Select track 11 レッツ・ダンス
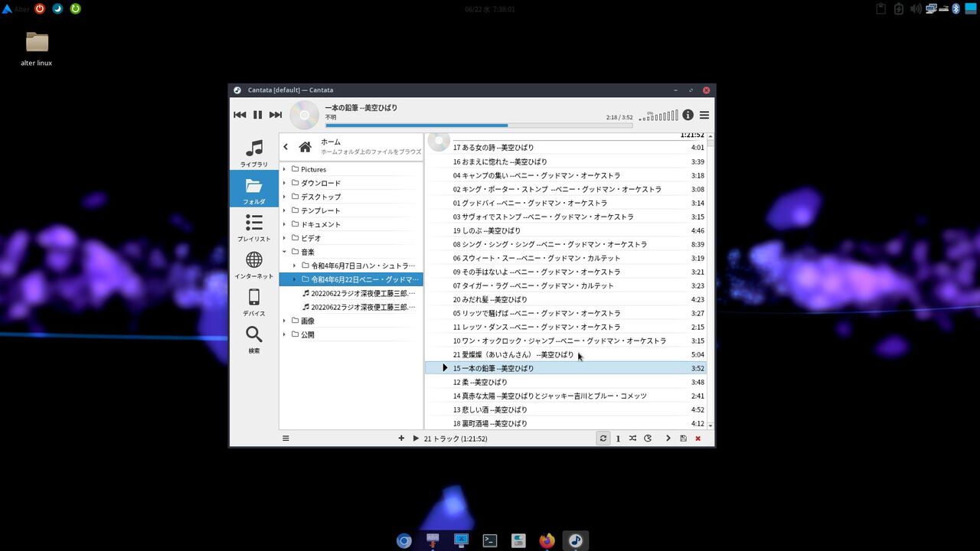Viewport: 980px width, 551px height. tap(566, 327)
